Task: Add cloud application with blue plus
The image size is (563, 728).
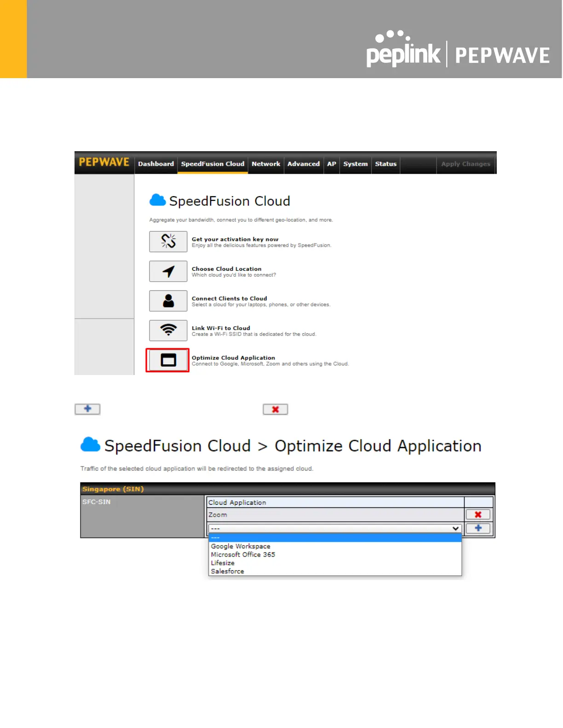Action: (478, 528)
